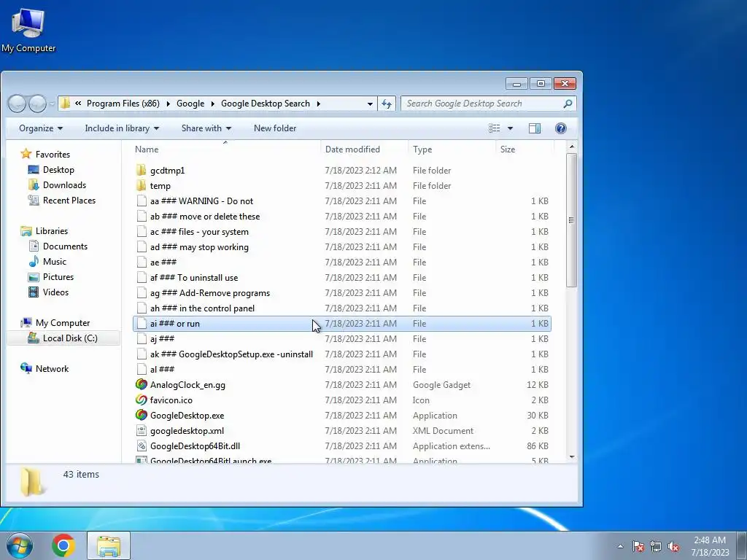Open Explorer help with the question-mark icon

click(561, 128)
